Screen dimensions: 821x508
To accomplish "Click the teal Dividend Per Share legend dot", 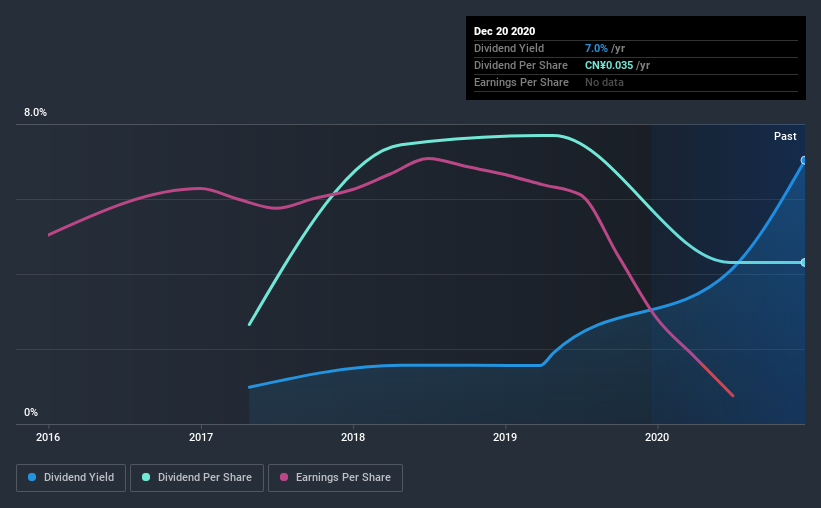I will (146, 477).
